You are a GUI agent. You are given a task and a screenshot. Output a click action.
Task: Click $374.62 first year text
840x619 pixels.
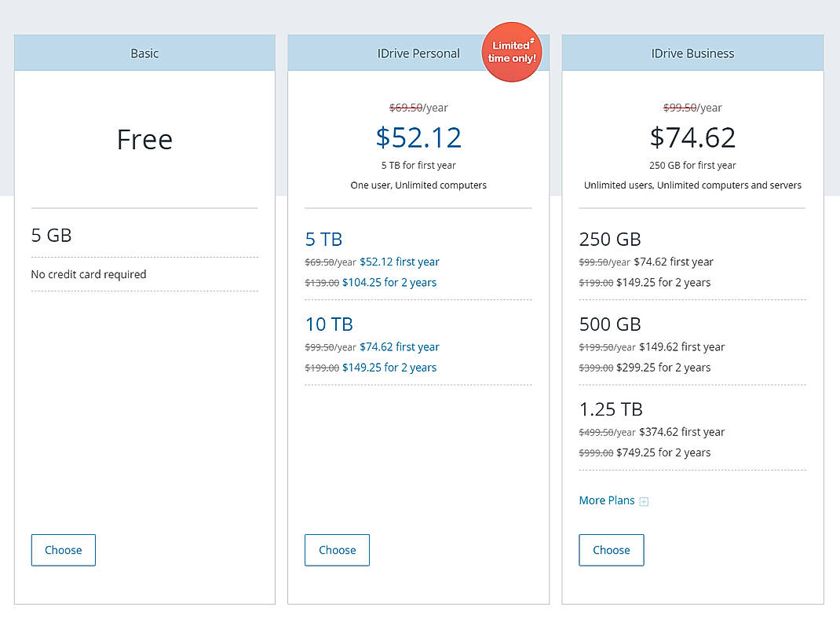click(x=682, y=432)
